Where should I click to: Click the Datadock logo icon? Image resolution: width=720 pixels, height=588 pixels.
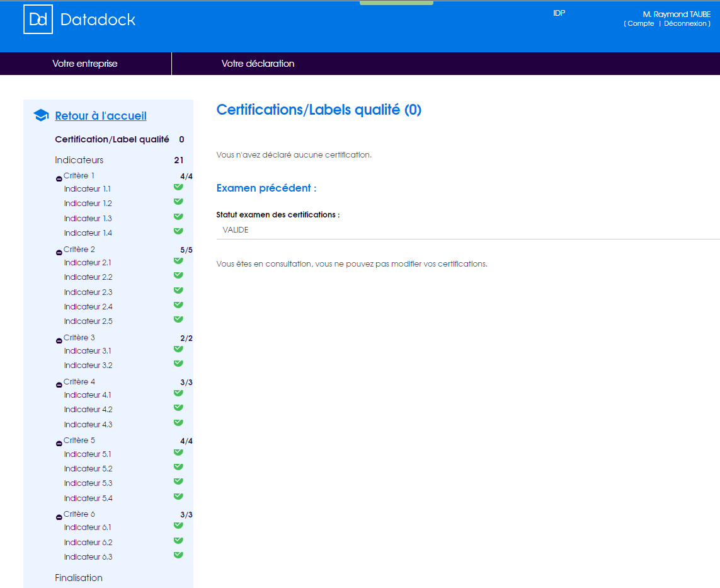point(38,20)
